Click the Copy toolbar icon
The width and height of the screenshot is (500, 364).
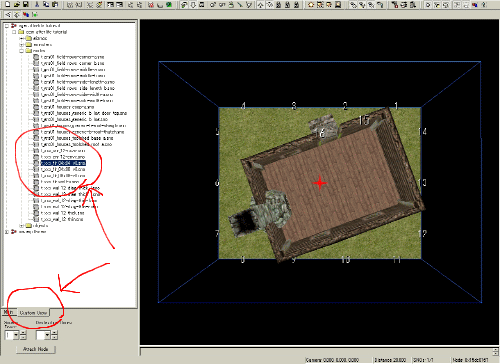(x=46, y=4)
